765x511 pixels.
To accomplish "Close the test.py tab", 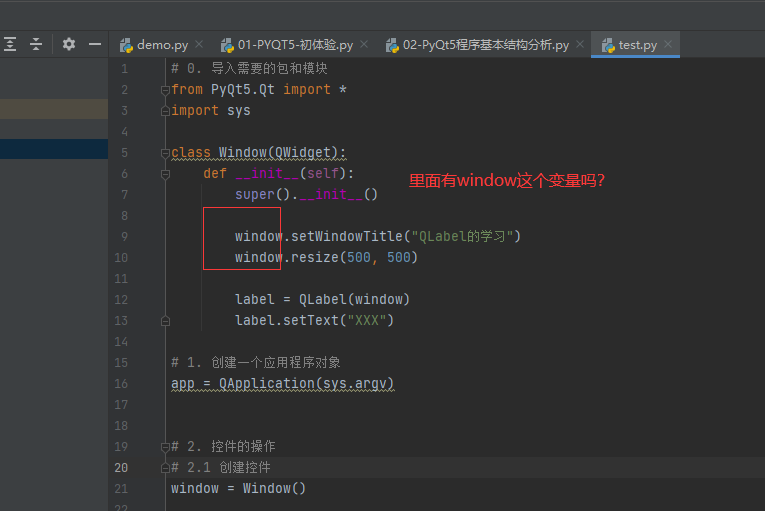I will (x=668, y=44).
